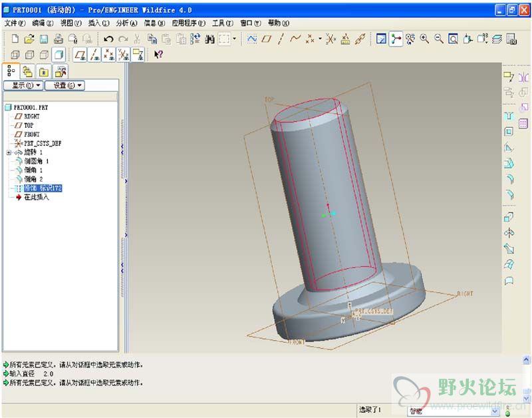
Task: Toggle datum planes display
Action: [x=80, y=55]
